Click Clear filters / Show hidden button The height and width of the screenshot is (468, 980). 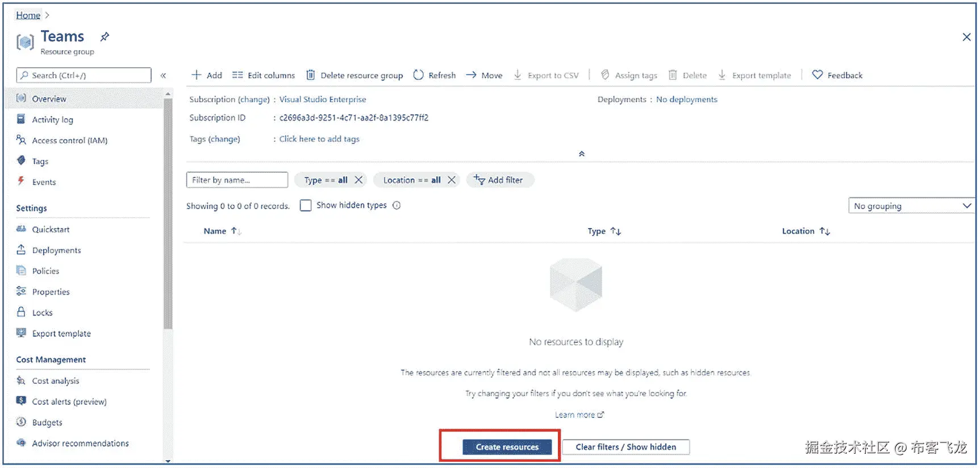pyautogui.click(x=626, y=447)
